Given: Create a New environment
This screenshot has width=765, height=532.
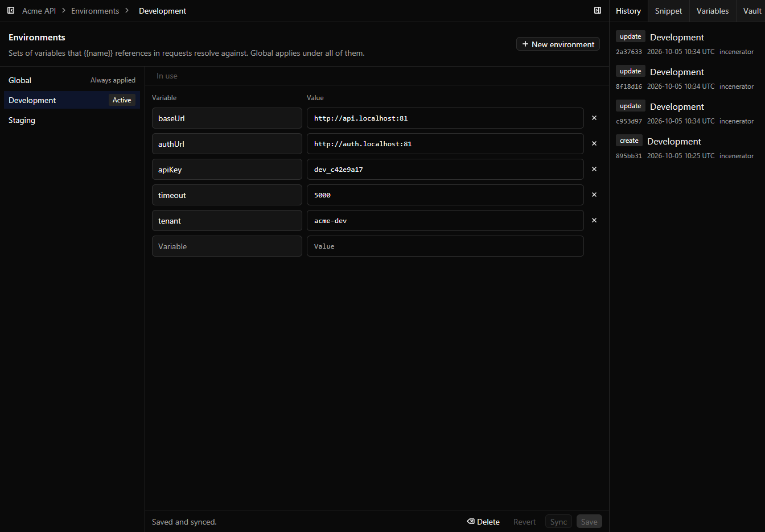Looking at the screenshot, I should pyautogui.click(x=558, y=44).
